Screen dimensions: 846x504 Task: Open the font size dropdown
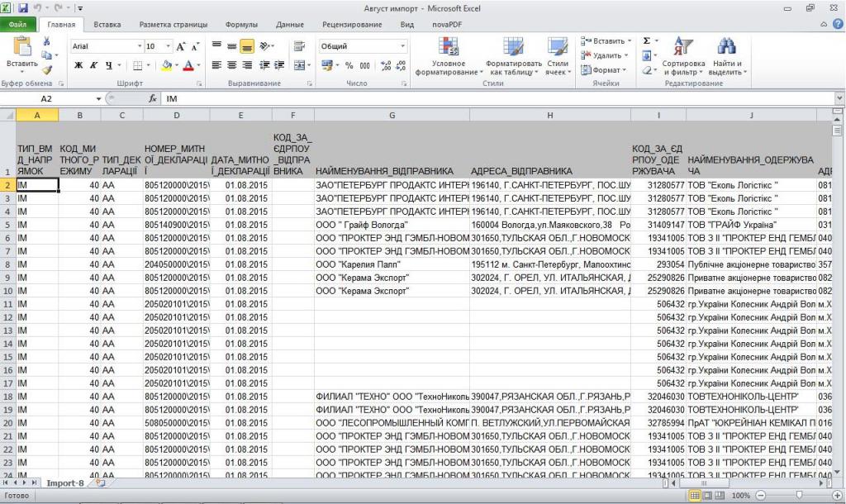[168, 46]
